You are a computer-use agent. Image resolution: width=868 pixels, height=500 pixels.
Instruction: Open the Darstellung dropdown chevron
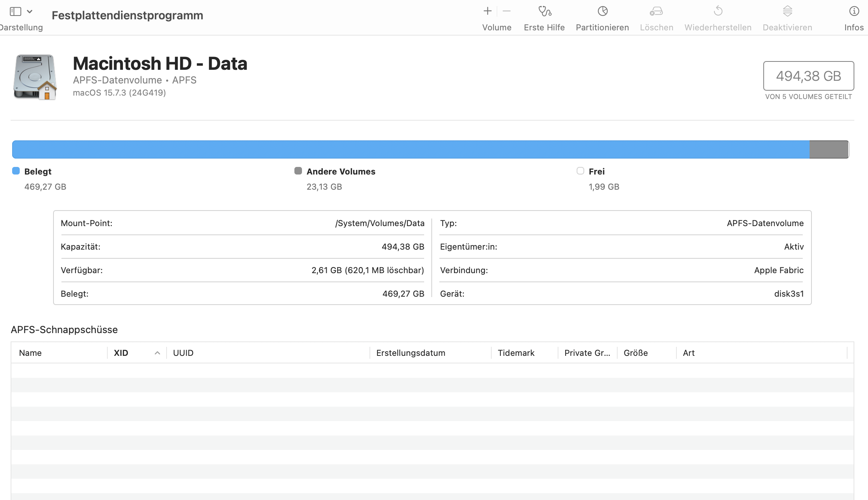pos(30,11)
